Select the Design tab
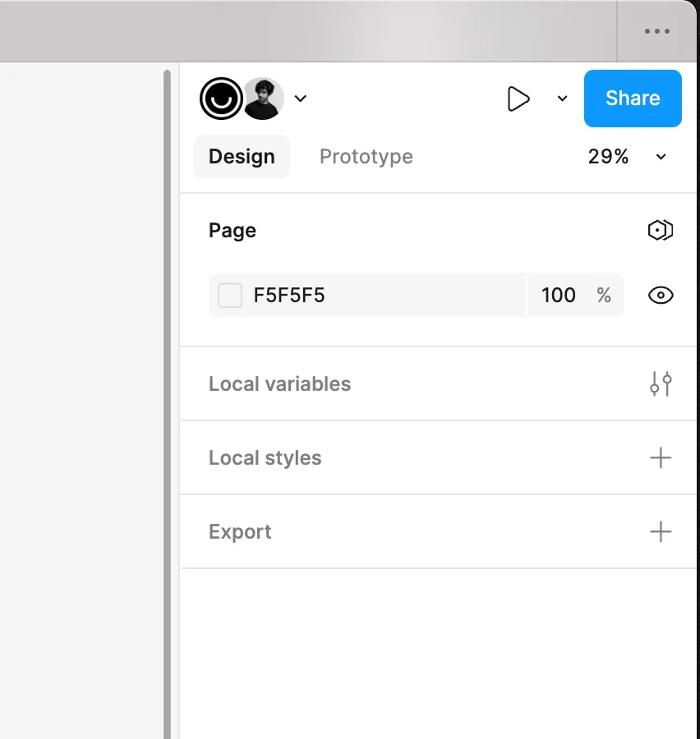 [x=242, y=156]
